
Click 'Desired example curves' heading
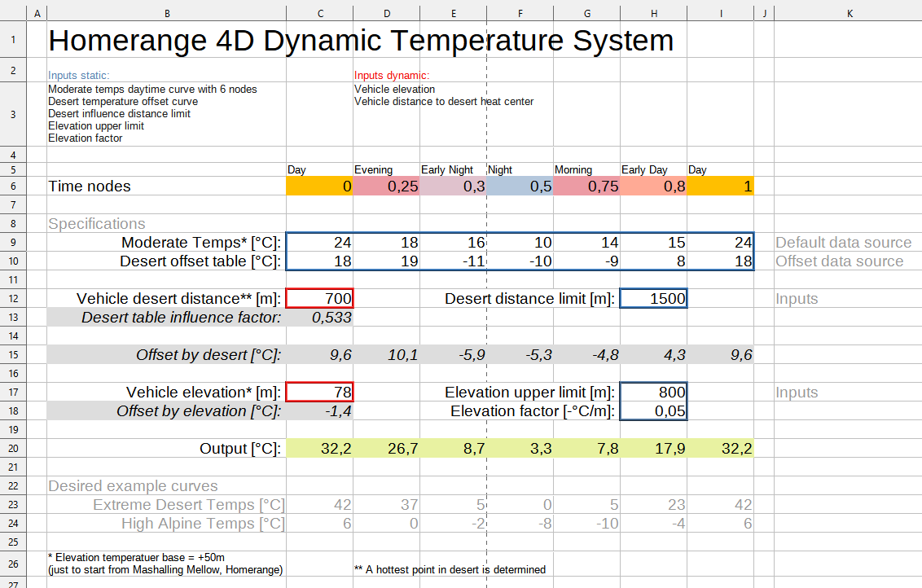(133, 486)
